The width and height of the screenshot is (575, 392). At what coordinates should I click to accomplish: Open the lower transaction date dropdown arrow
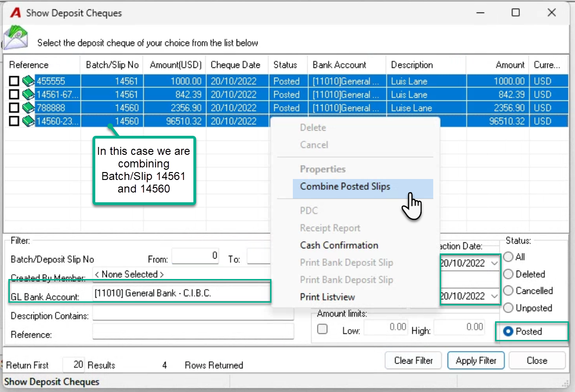[494, 296]
